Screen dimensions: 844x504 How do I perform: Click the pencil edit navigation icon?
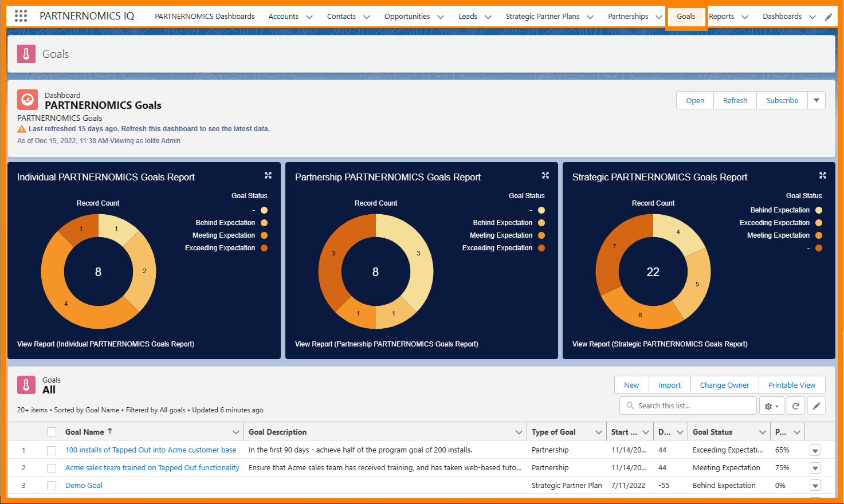tap(829, 17)
